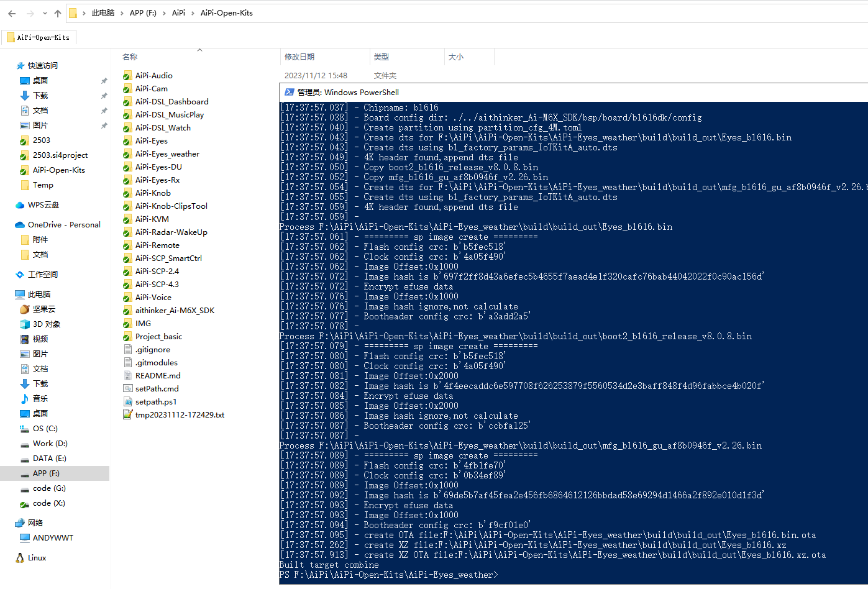This screenshot has height=589, width=868.
Task: Sort by the 名称 column header
Action: pos(130,57)
